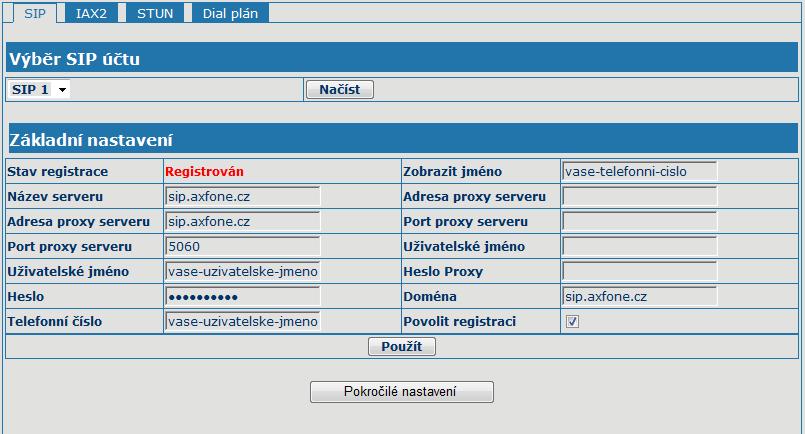Select the Heslo password field
The width and height of the screenshot is (805, 434).
pyautogui.click(x=242, y=296)
